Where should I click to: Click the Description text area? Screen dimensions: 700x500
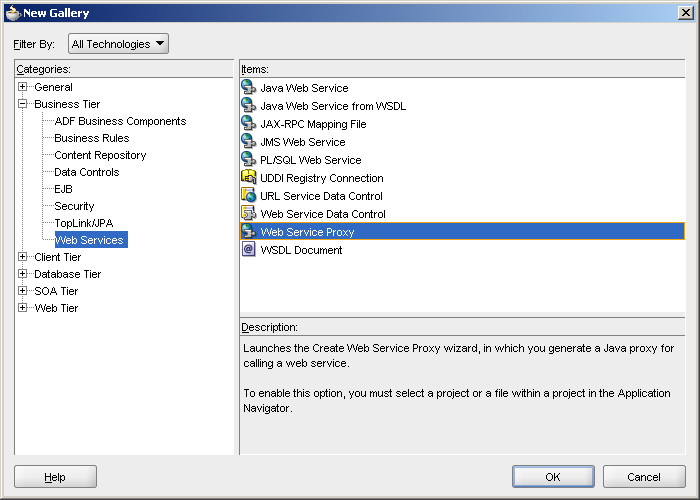pyautogui.click(x=462, y=395)
